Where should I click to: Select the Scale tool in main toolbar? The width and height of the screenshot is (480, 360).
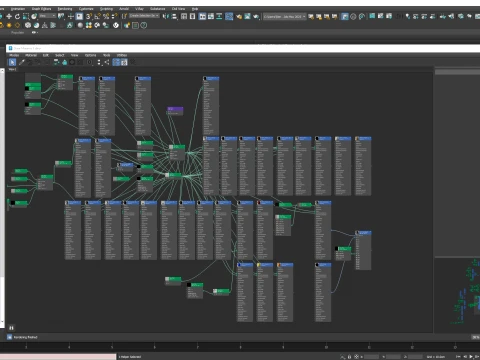coord(26,16)
